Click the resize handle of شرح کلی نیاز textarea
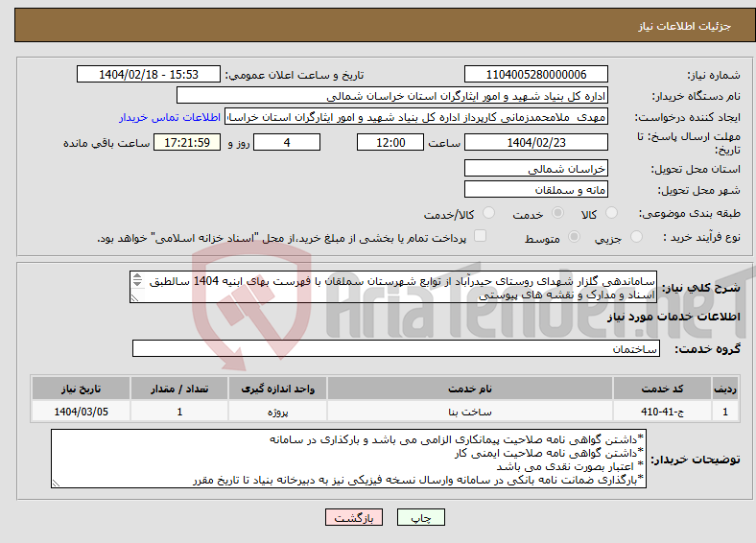 (134, 298)
